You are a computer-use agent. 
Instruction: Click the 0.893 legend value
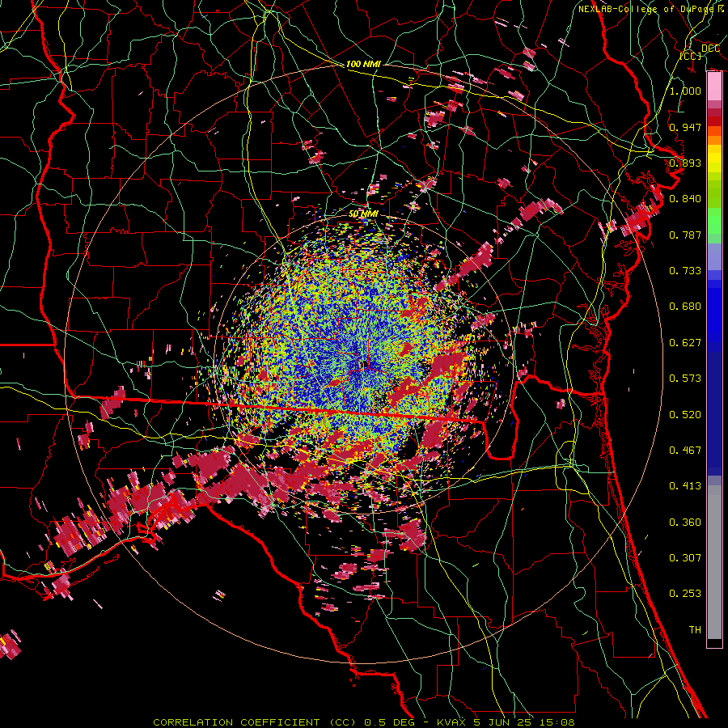tap(685, 163)
